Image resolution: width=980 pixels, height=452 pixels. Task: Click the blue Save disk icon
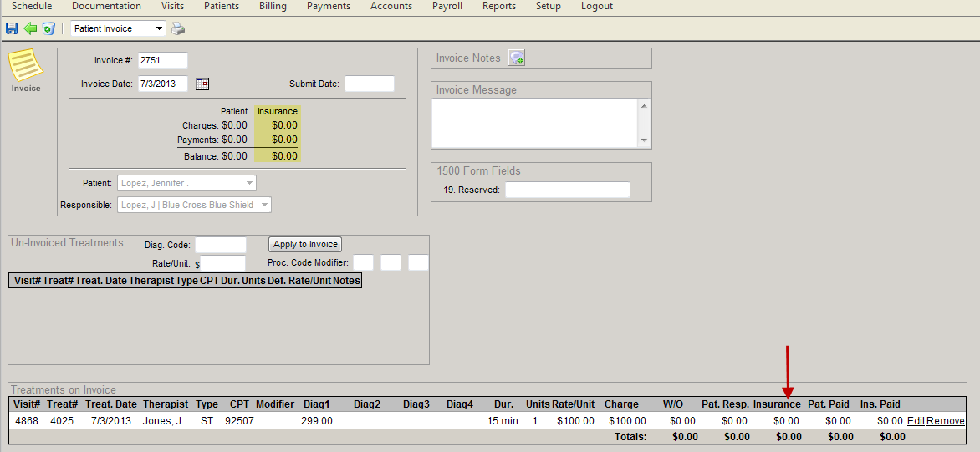(x=11, y=28)
